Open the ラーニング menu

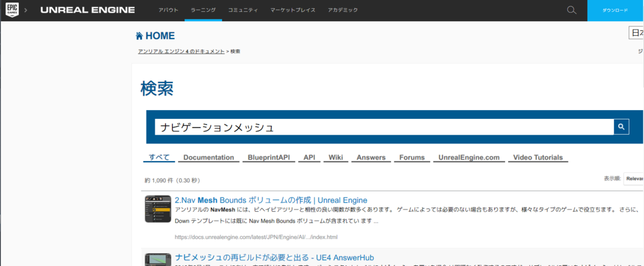[x=203, y=10]
